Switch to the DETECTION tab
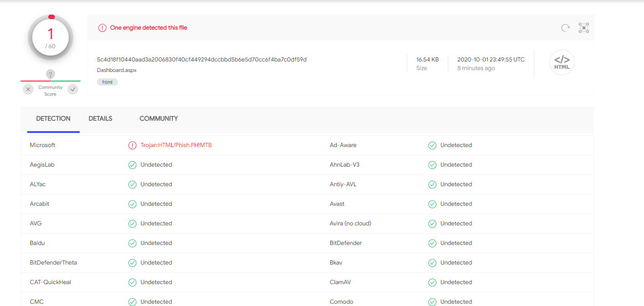Image resolution: width=644 pixels, height=306 pixels. [x=53, y=119]
